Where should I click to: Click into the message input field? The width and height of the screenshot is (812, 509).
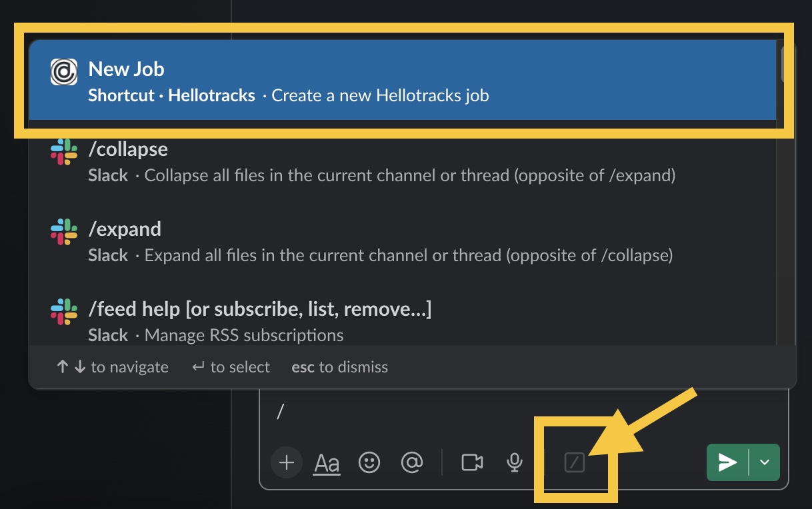coord(523,412)
